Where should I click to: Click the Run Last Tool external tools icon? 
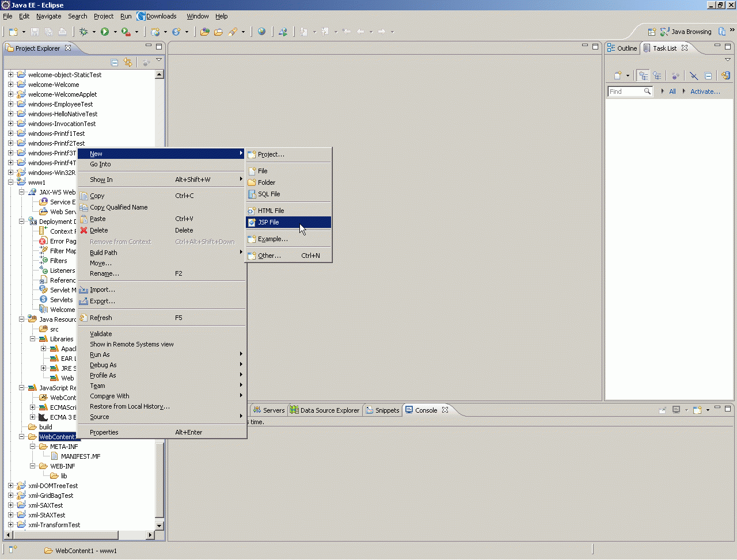pos(126,32)
